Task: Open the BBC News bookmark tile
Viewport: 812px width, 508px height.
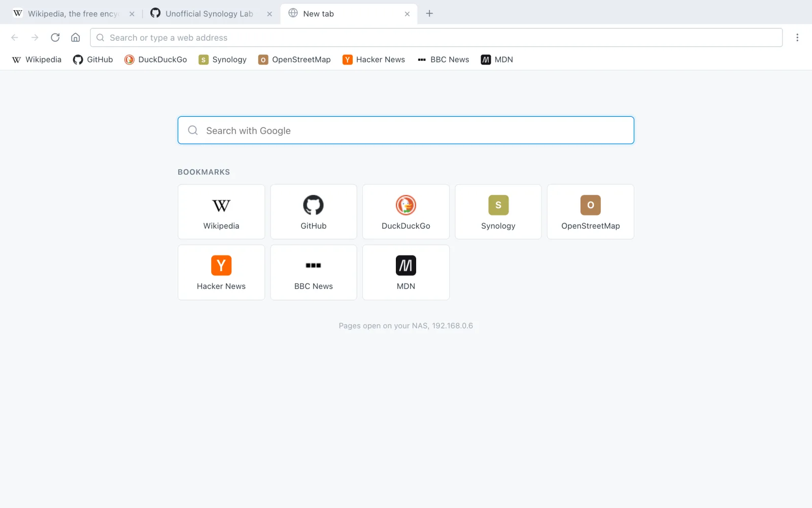Action: [314, 272]
